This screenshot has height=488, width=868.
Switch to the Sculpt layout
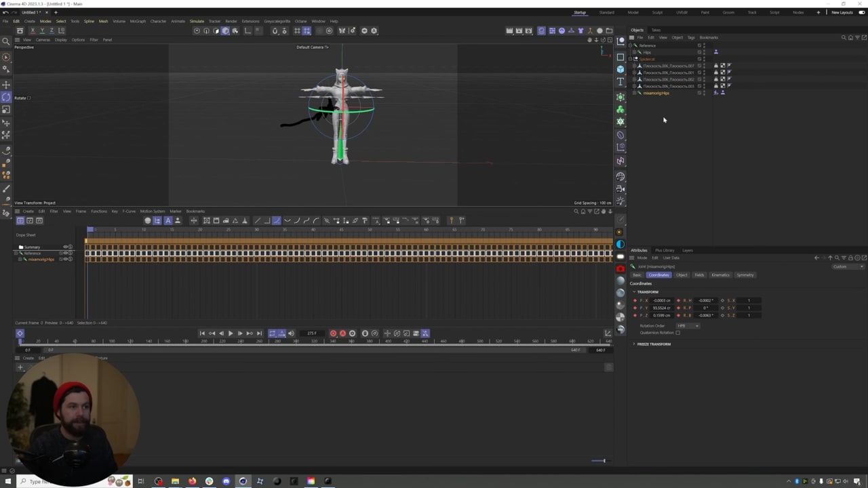(x=657, y=12)
